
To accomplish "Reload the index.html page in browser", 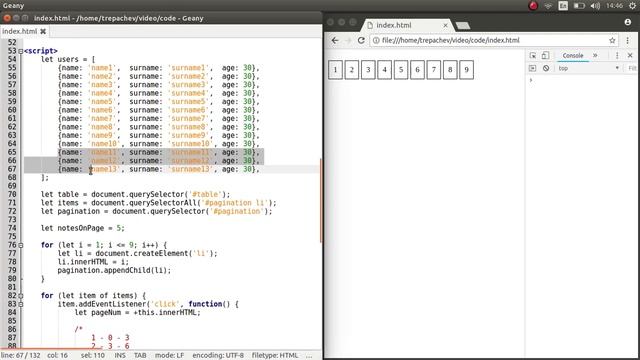I will tap(361, 40).
